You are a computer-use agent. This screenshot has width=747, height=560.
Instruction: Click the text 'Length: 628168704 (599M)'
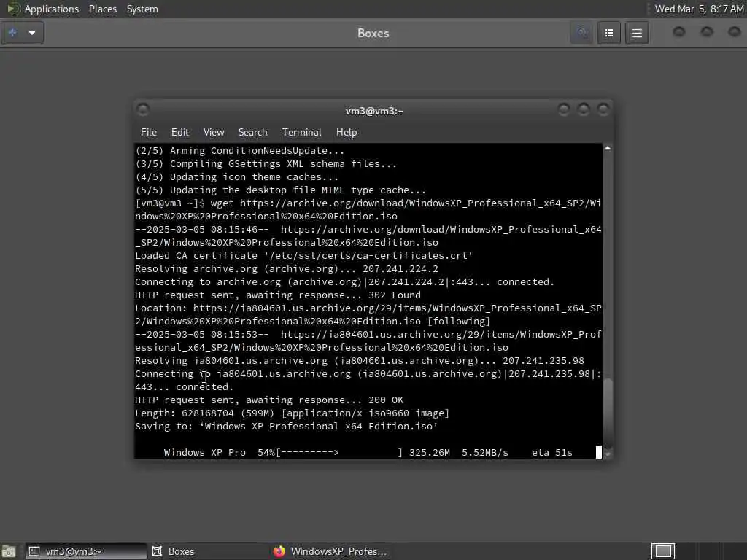(205, 413)
